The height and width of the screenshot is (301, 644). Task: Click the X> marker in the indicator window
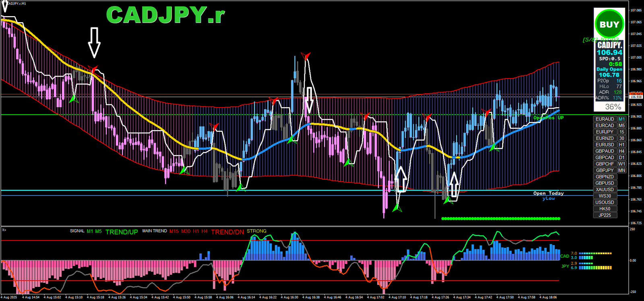pos(4,230)
